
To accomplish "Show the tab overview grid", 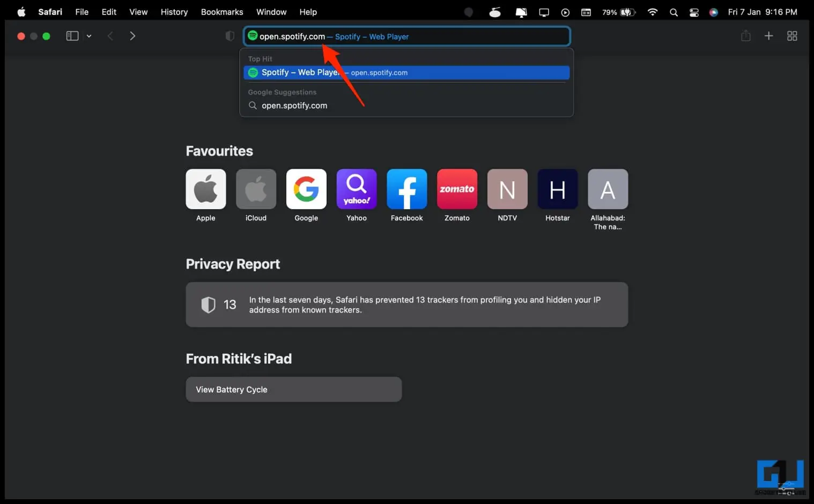I will coord(792,36).
